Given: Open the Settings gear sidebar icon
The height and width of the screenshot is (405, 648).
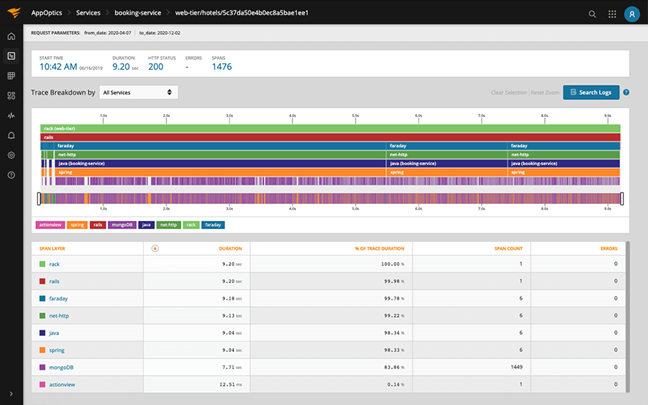Looking at the screenshot, I should click(11, 155).
